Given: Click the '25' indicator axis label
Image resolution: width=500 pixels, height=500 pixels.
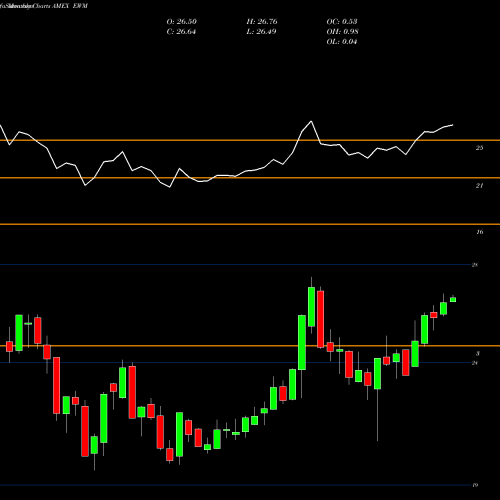Looking at the screenshot, I should (479, 148).
